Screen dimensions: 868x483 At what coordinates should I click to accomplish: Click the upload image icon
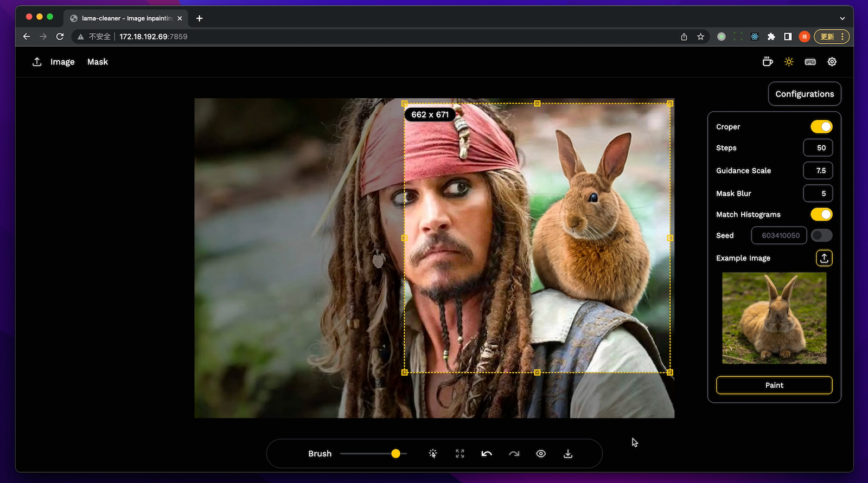click(37, 62)
